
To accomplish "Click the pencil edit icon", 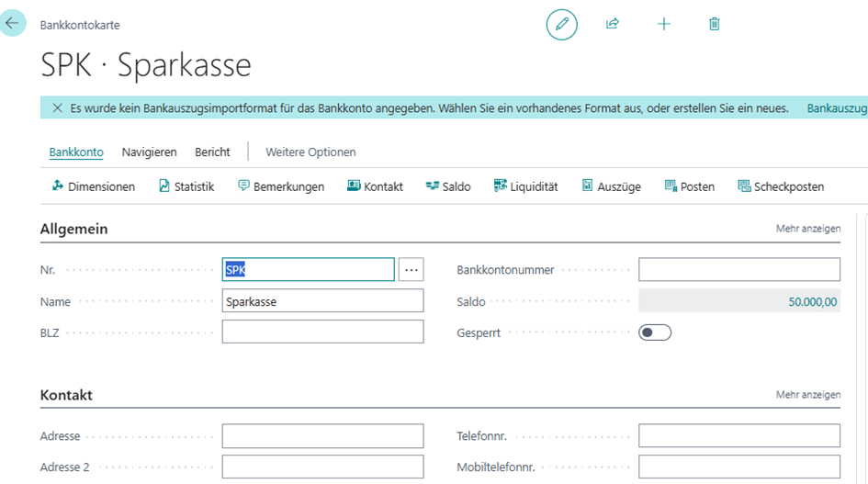I will (562, 25).
